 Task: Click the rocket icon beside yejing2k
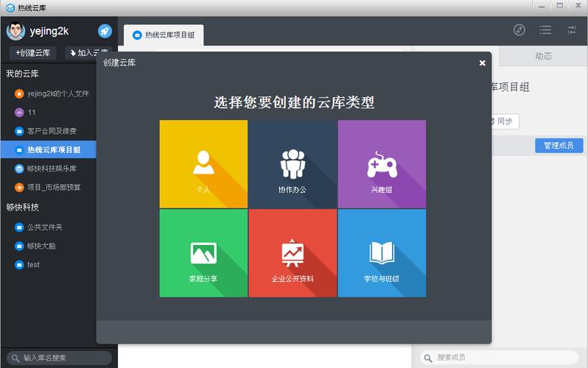point(105,31)
